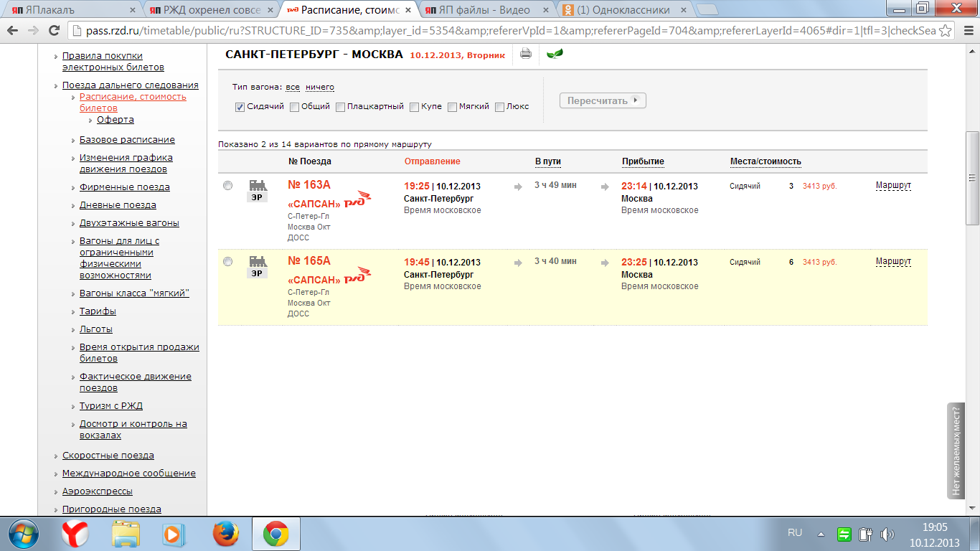Expand Пригородные поезда in sidebar
Viewport: 980px width, 551px height.
tap(112, 509)
